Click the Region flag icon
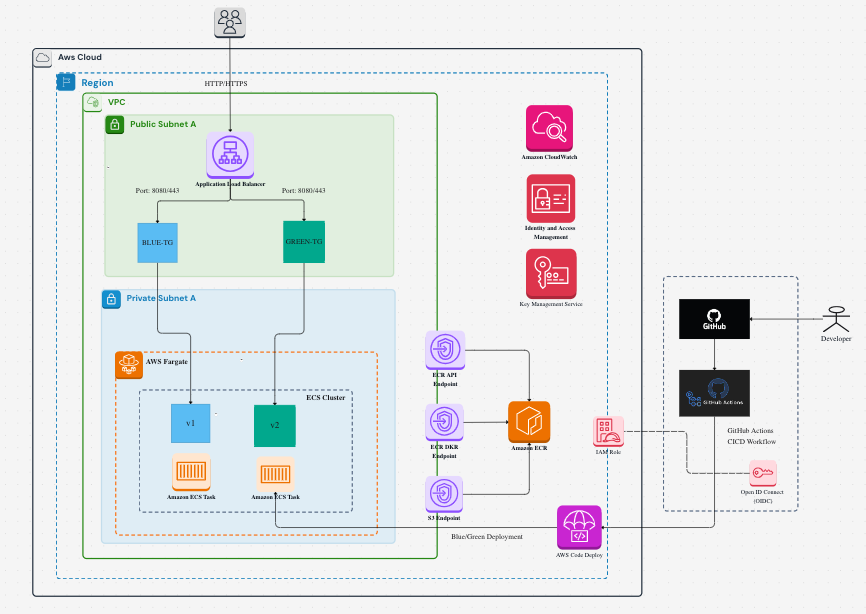 click(x=66, y=82)
